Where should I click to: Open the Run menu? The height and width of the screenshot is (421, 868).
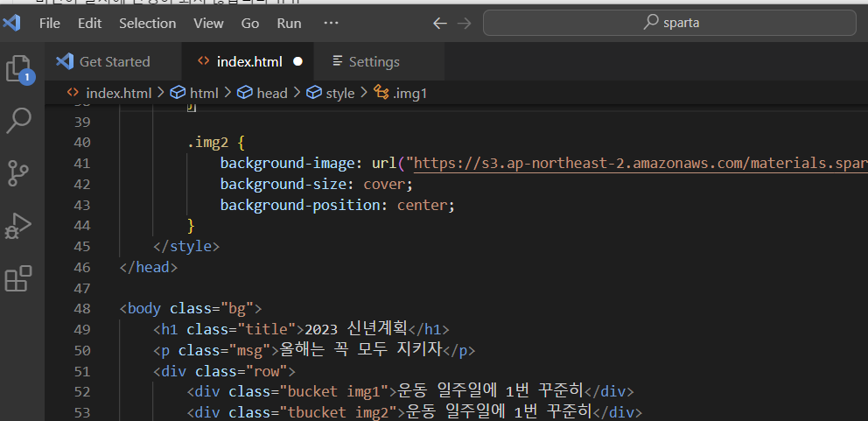click(289, 24)
